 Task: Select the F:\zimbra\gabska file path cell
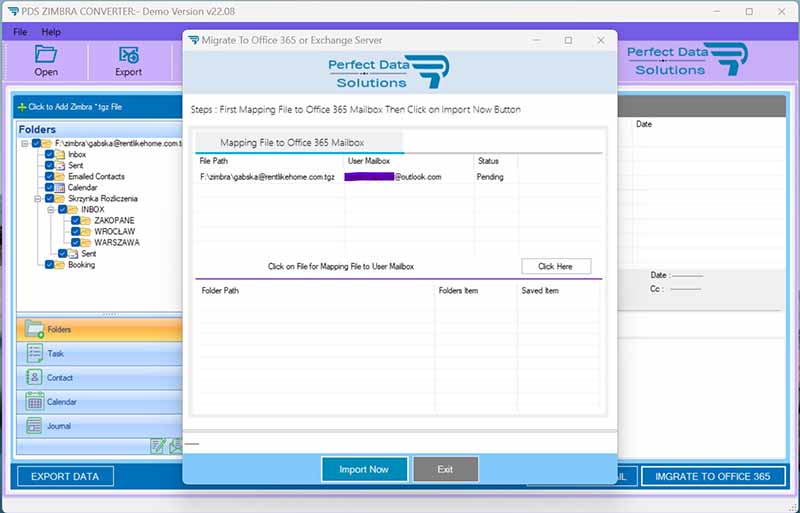[x=267, y=177]
